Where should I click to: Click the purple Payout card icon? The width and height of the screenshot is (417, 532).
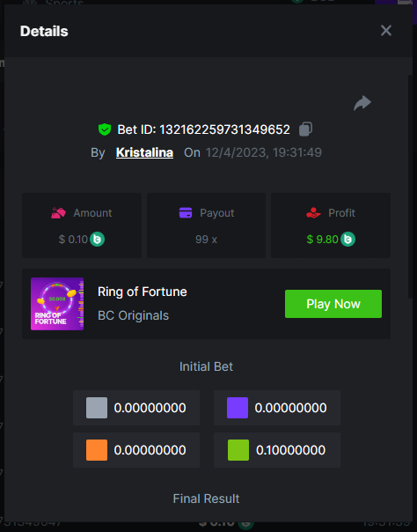pyautogui.click(x=186, y=213)
